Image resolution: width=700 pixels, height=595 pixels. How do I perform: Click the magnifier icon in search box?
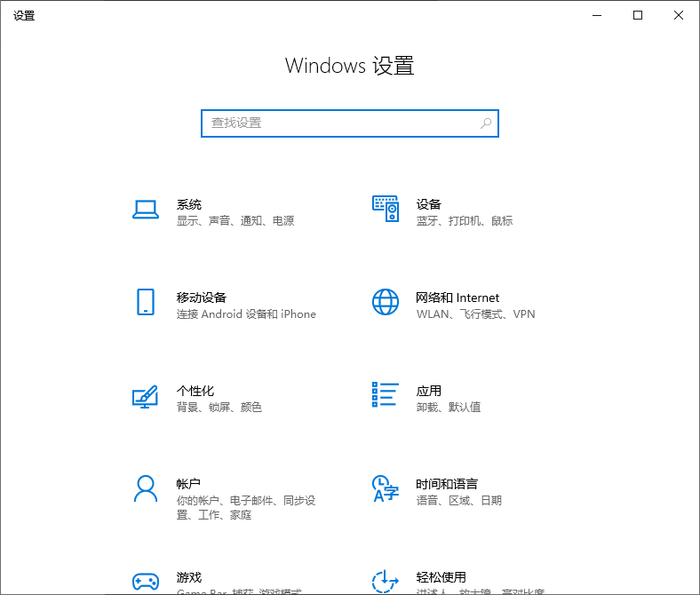point(486,123)
